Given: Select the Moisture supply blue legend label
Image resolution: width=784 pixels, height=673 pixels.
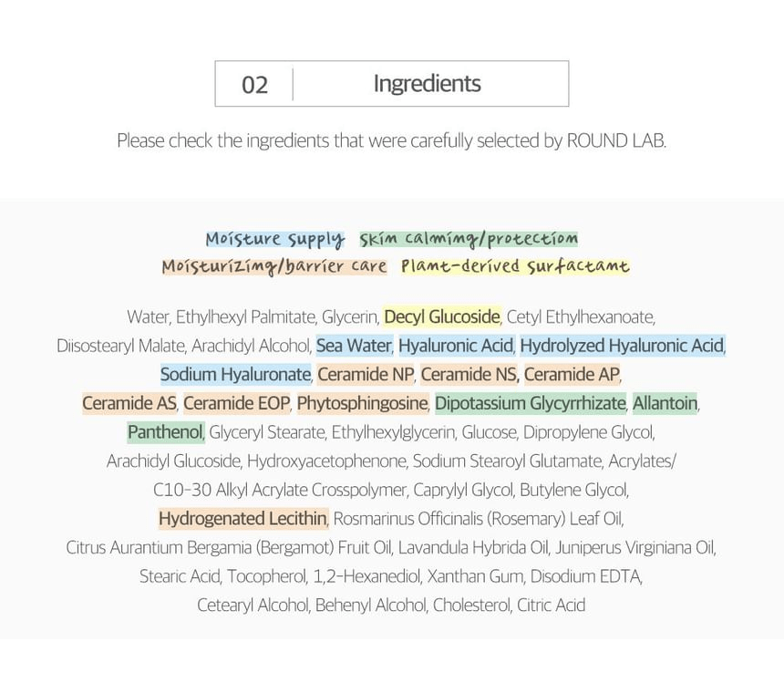Looking at the screenshot, I should [275, 239].
